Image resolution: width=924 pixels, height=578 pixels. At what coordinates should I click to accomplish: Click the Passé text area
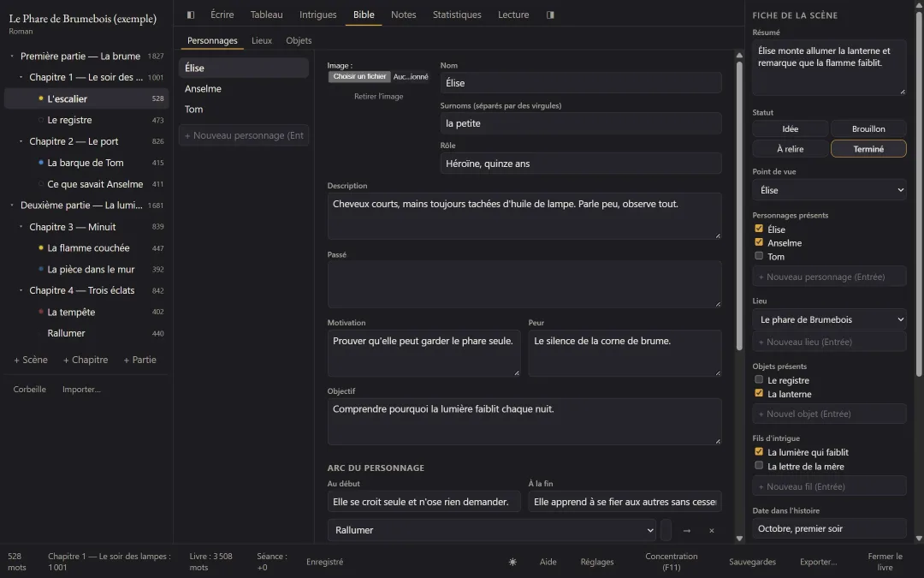[524, 284]
